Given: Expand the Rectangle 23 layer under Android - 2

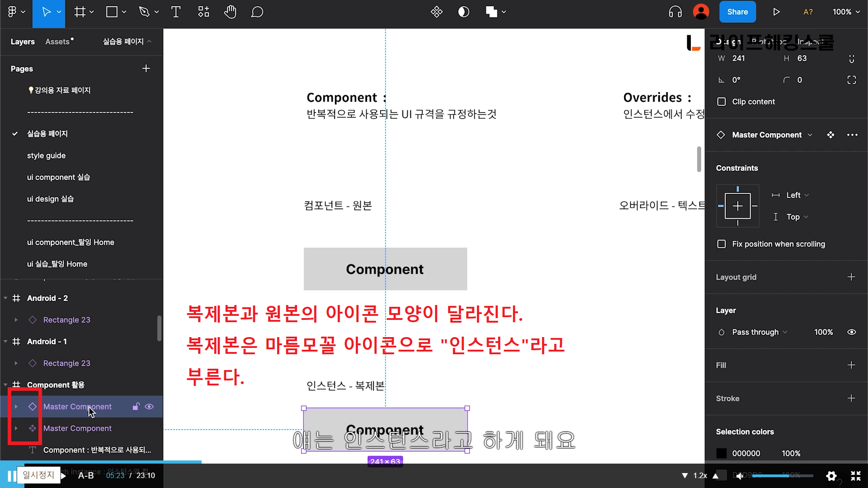Looking at the screenshot, I should click(16, 320).
